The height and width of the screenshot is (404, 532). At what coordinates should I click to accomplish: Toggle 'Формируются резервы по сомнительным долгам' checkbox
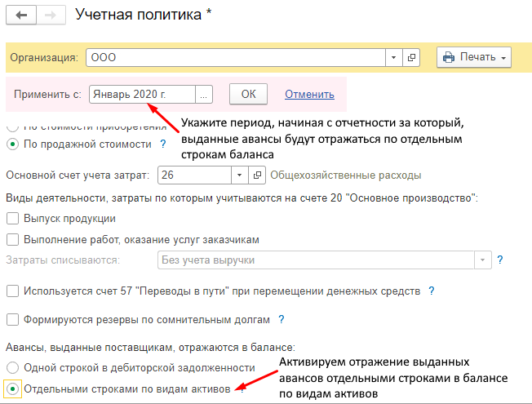(12, 320)
